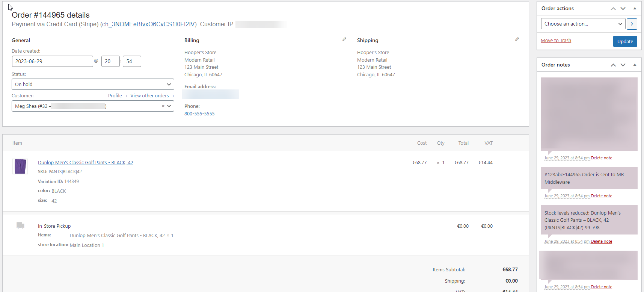Image resolution: width=644 pixels, height=292 pixels.
Task: Click the Qty column header
Action: tap(440, 143)
